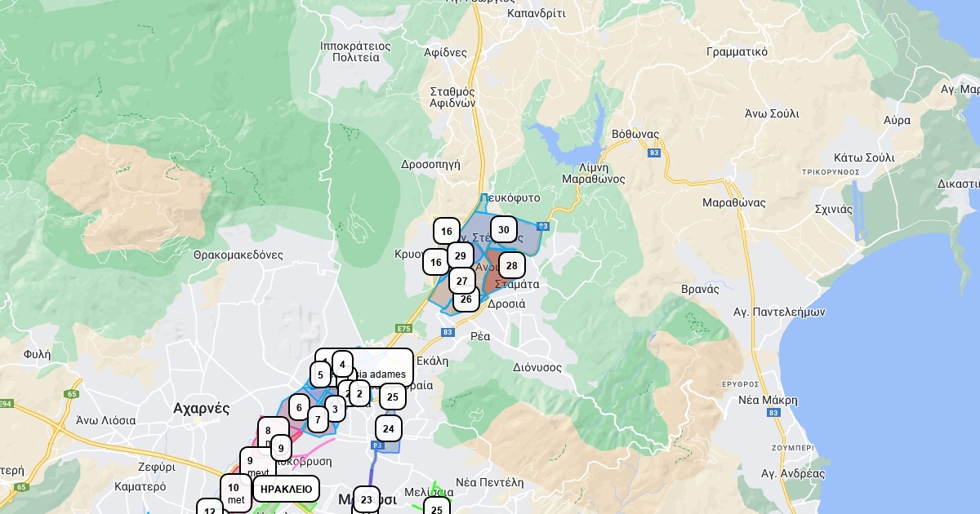Click map marker number 24
This screenshot has height=514, width=980.
(389, 428)
